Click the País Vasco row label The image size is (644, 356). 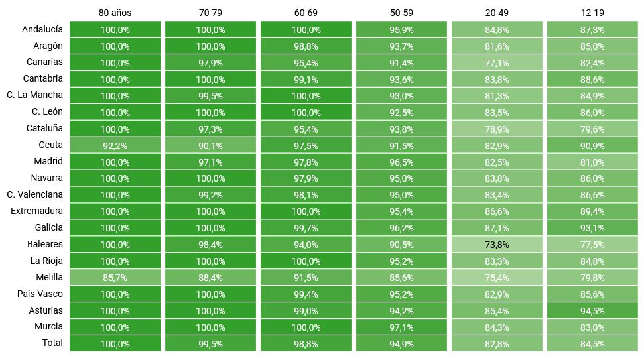pyautogui.click(x=40, y=294)
